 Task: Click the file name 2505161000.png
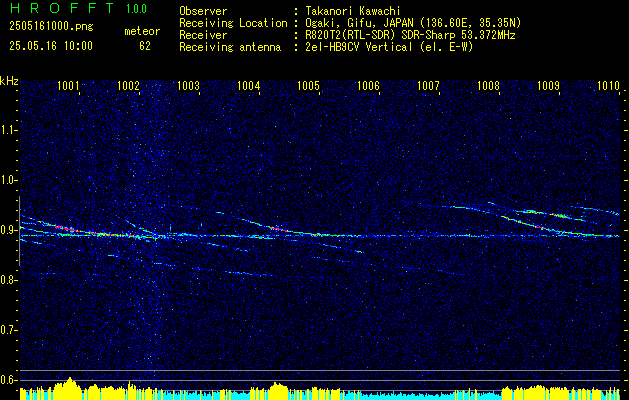51,26
